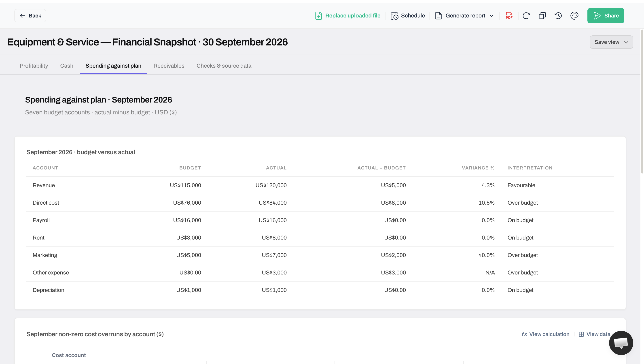Click Other expense account cell
The width and height of the screenshot is (644, 364).
tap(51, 273)
